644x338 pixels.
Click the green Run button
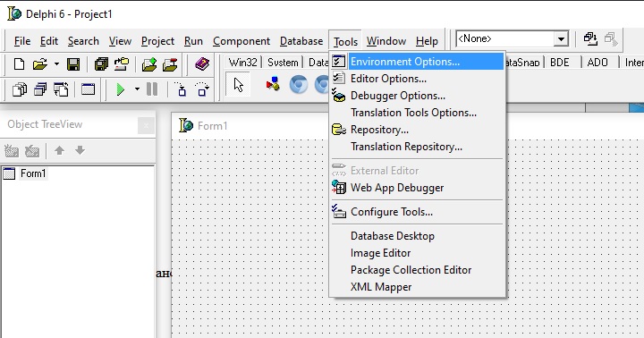[121, 89]
